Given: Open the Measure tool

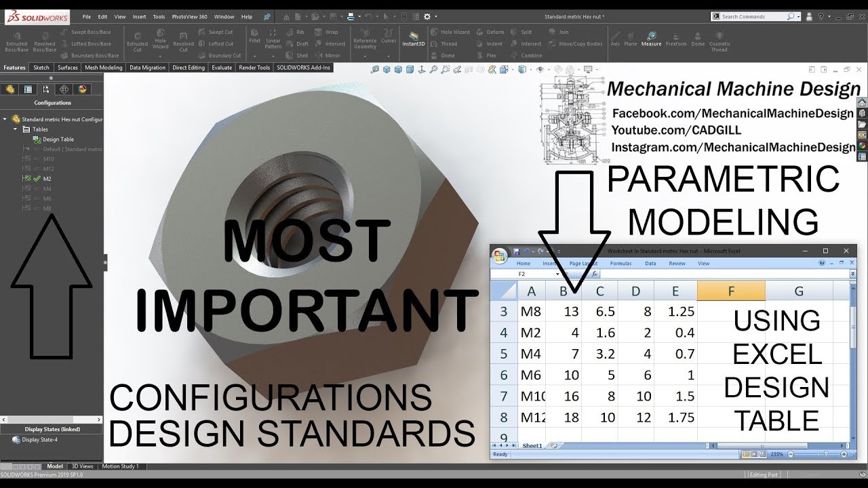Looking at the screenshot, I should [651, 39].
